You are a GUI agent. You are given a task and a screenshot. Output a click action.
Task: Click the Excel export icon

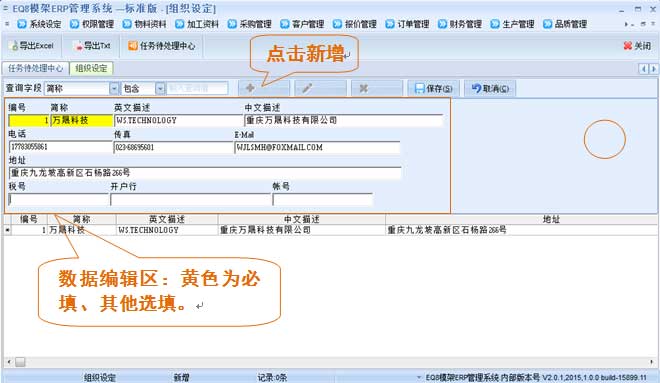pos(14,46)
